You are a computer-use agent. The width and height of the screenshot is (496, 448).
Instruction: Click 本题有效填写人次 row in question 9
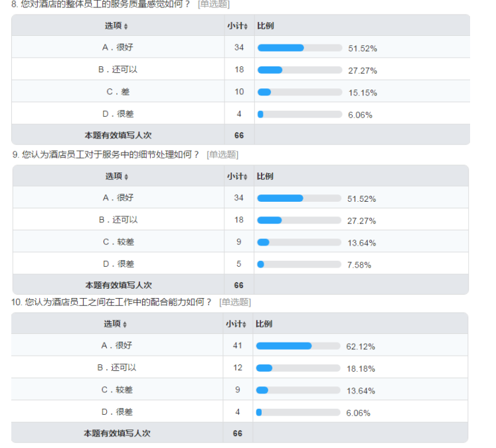pyautogui.click(x=241, y=285)
